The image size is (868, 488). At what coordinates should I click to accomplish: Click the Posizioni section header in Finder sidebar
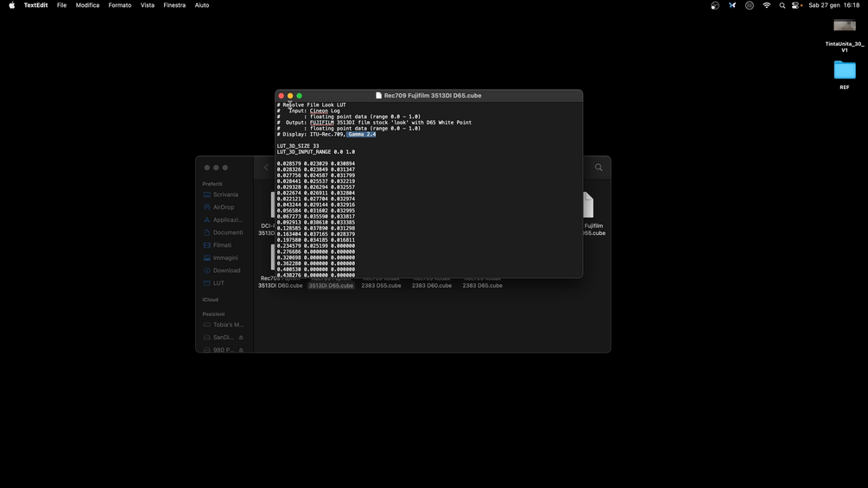213,314
